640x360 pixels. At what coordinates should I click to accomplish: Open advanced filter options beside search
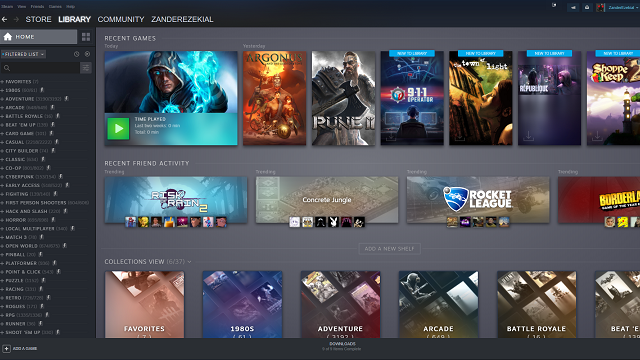(x=86, y=68)
